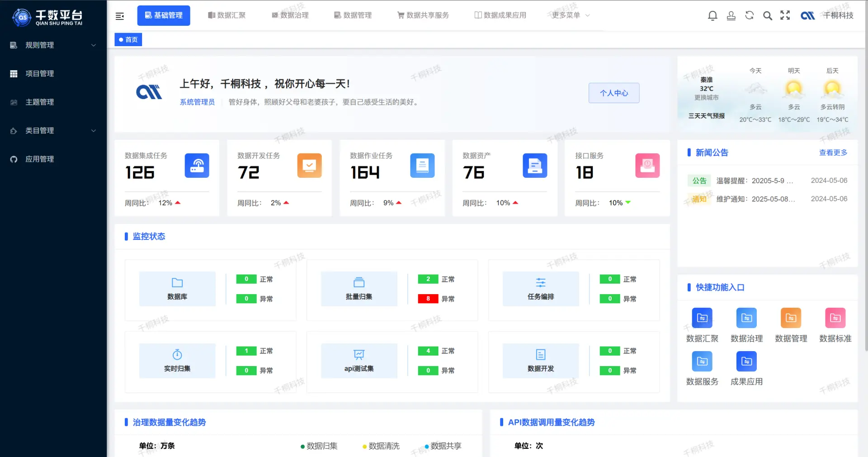Click the 数据开发任务 orange icon
This screenshot has height=457, width=868.
click(x=310, y=166)
